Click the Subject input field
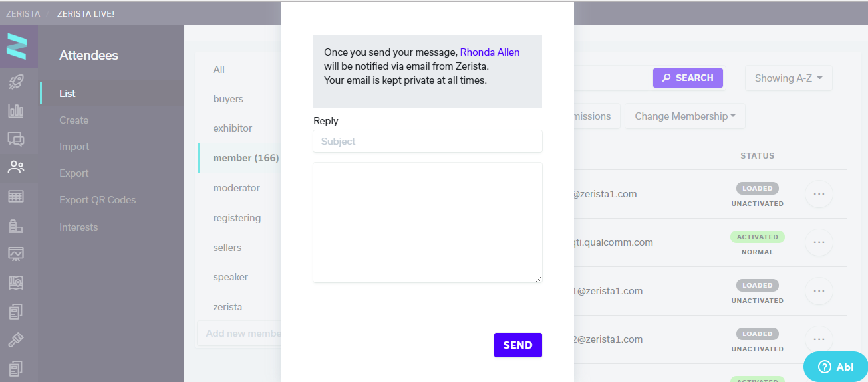The image size is (868, 382). (428, 141)
